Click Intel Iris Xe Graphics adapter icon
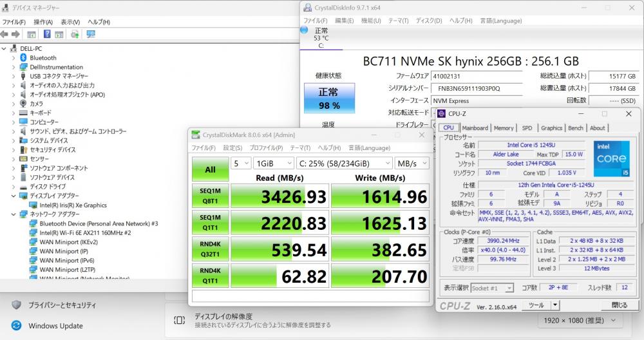Viewport: 644px width, 340px height. click(x=33, y=205)
